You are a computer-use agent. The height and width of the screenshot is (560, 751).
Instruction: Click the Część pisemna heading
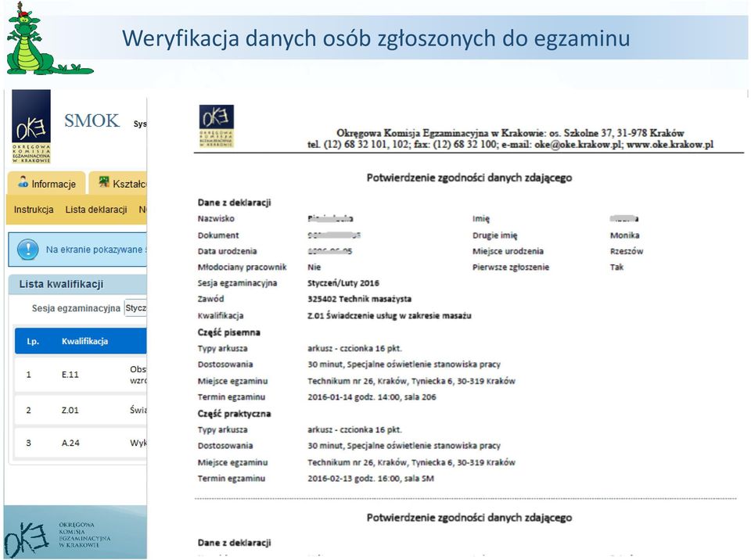(229, 332)
